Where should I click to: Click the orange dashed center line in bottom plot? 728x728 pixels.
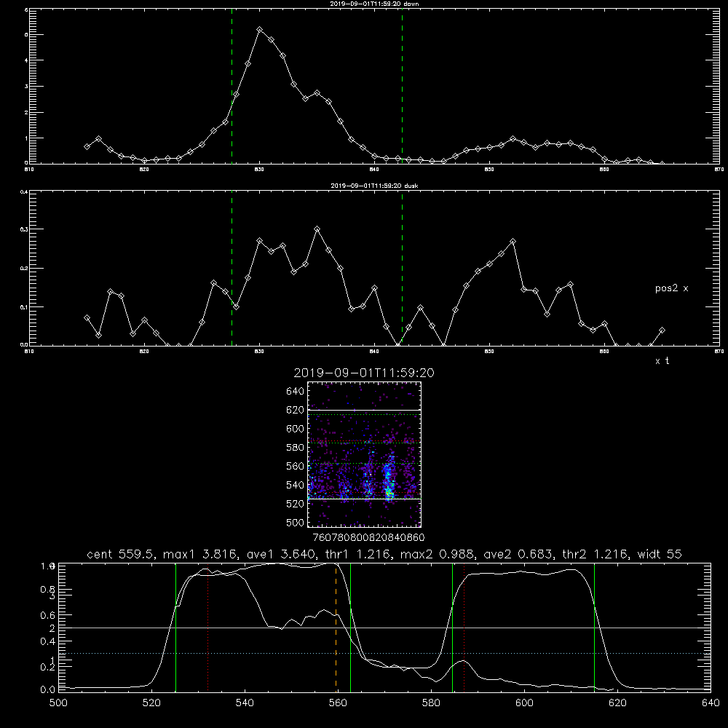(336, 628)
